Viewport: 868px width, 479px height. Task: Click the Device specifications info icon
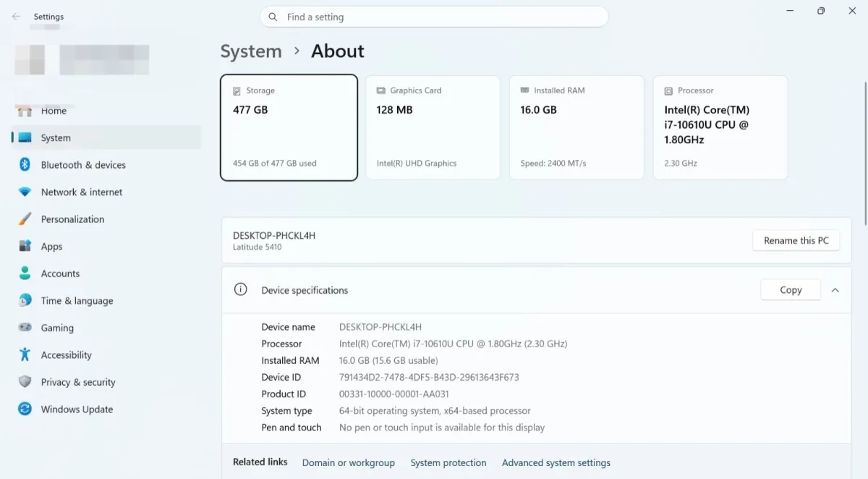point(240,289)
